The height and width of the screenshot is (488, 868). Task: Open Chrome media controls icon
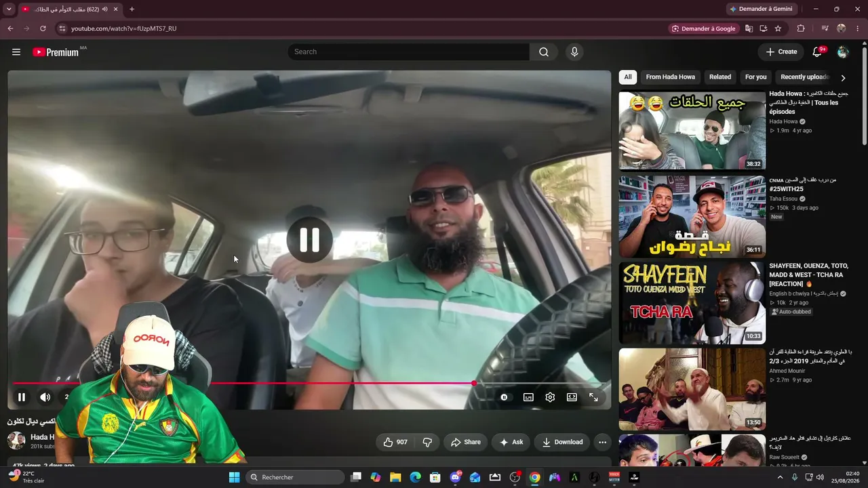pos(825,28)
